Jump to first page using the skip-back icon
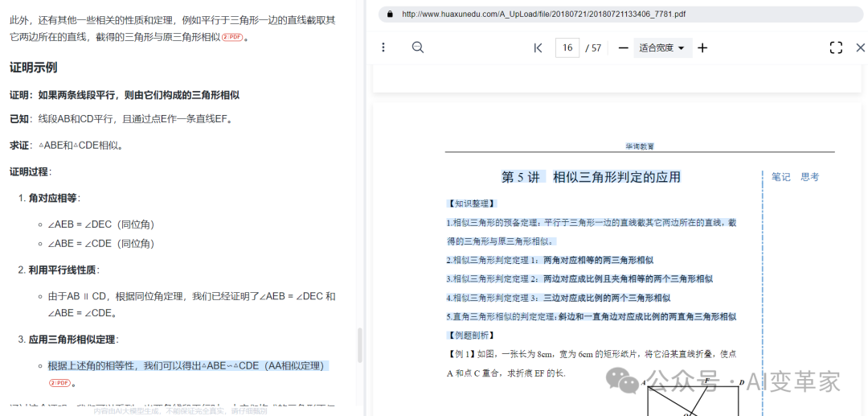This screenshot has height=416, width=868. [x=538, y=47]
